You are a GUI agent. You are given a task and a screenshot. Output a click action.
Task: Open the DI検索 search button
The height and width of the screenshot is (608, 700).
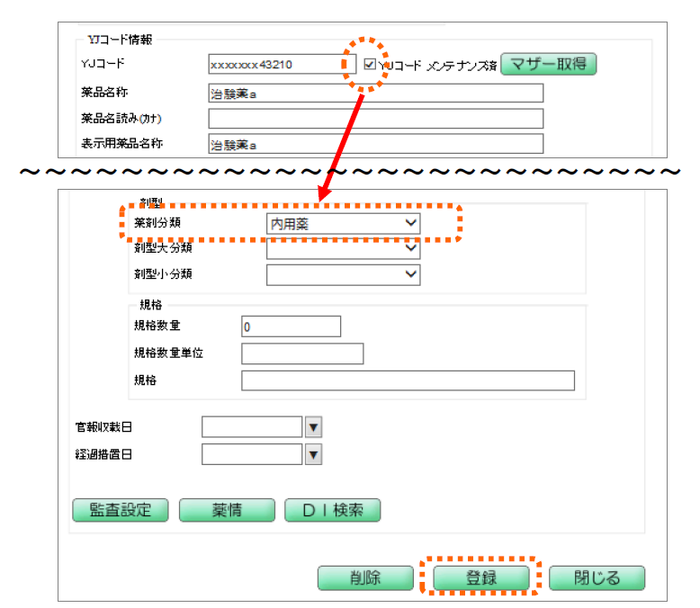[x=333, y=510]
